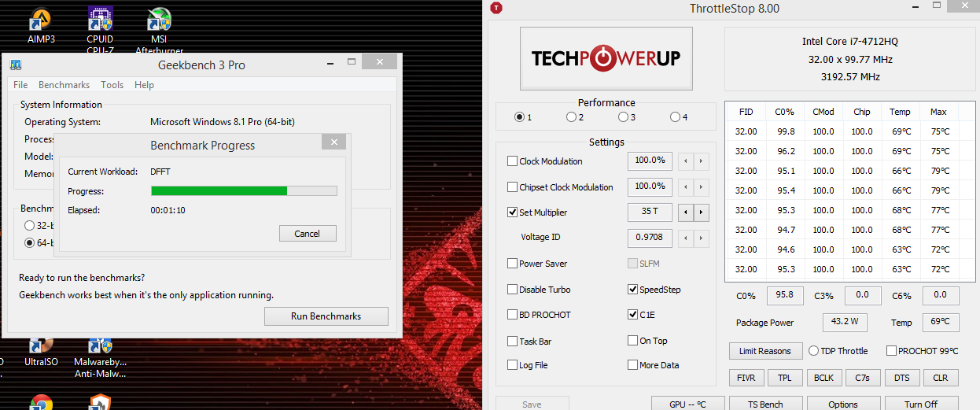Click the GPU -- °C button
This screenshot has height=410, width=980.
(687, 404)
